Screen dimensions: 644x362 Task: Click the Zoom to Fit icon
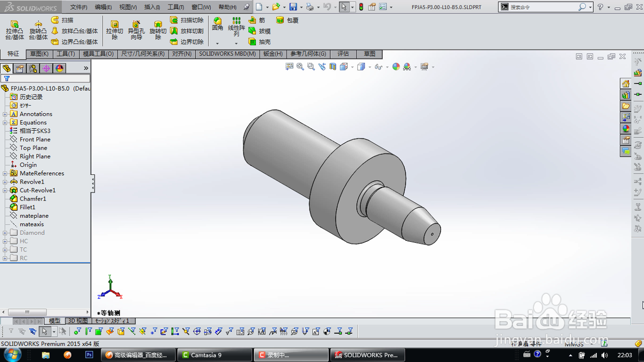pyautogui.click(x=300, y=66)
